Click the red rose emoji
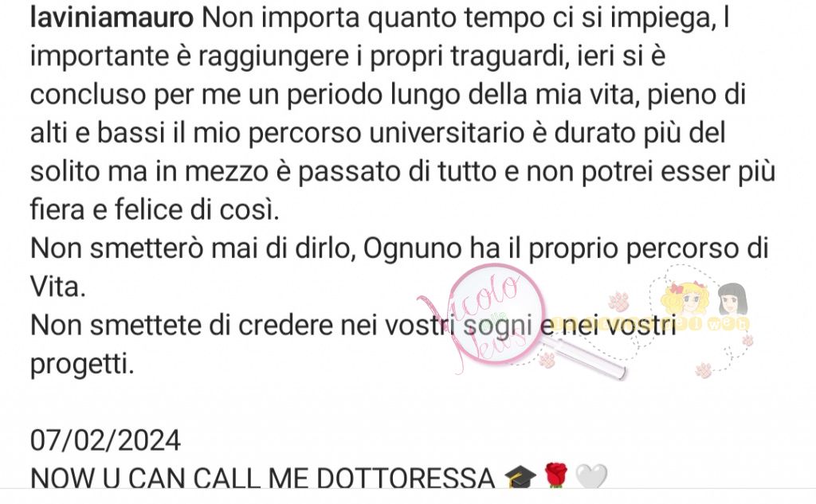Image resolution: width=816 pixels, height=504 pixels. tap(555, 476)
